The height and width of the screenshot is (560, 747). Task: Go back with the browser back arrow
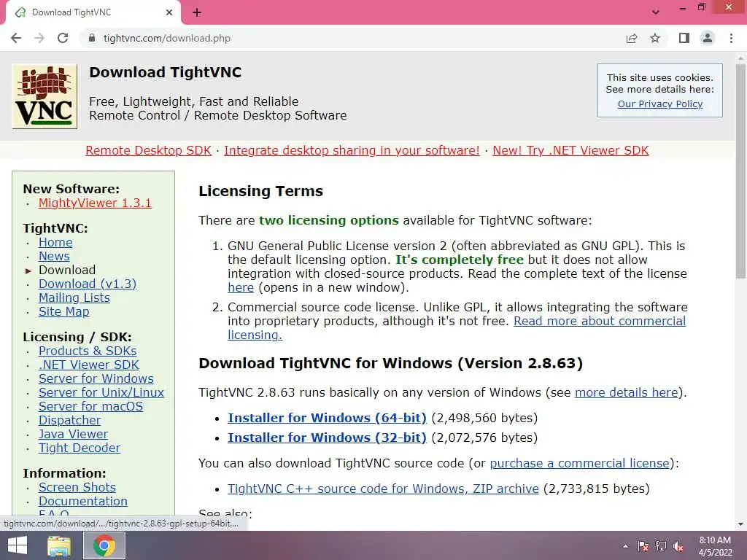(16, 38)
